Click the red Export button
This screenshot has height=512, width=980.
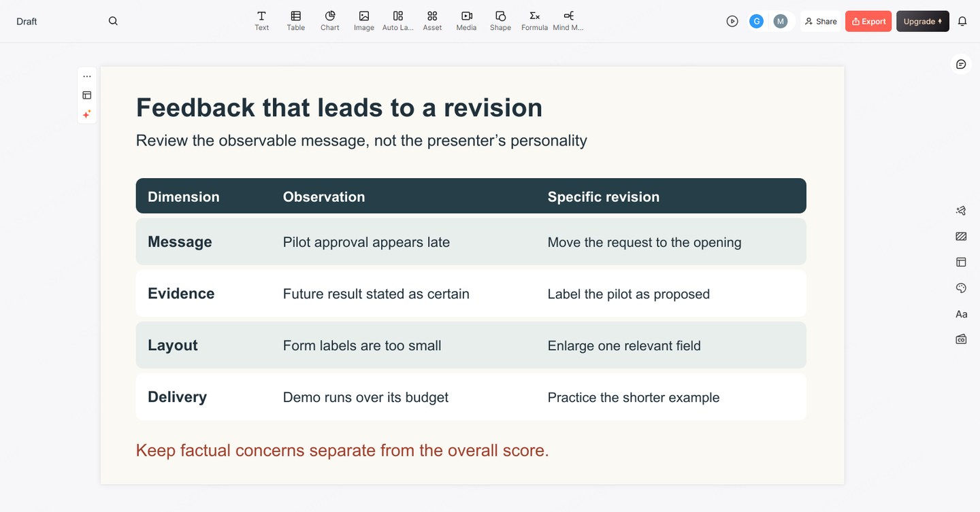click(x=868, y=21)
